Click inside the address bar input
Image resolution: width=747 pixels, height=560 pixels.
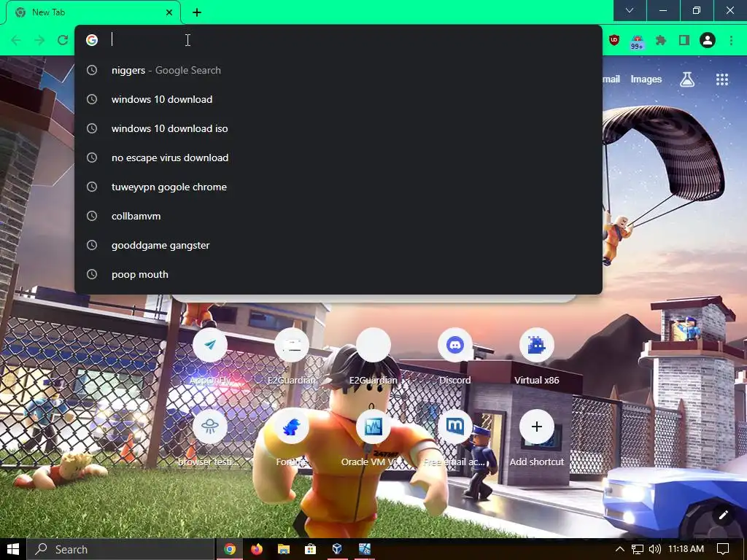[352, 40]
